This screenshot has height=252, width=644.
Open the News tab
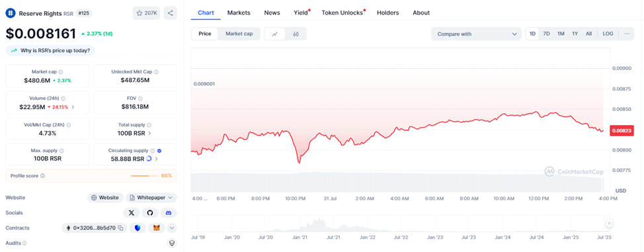(x=272, y=13)
